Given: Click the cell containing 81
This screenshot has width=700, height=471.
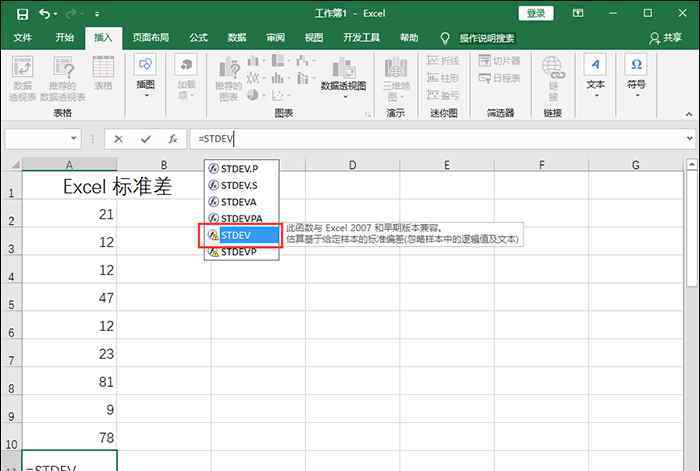Looking at the screenshot, I should click(69, 381).
